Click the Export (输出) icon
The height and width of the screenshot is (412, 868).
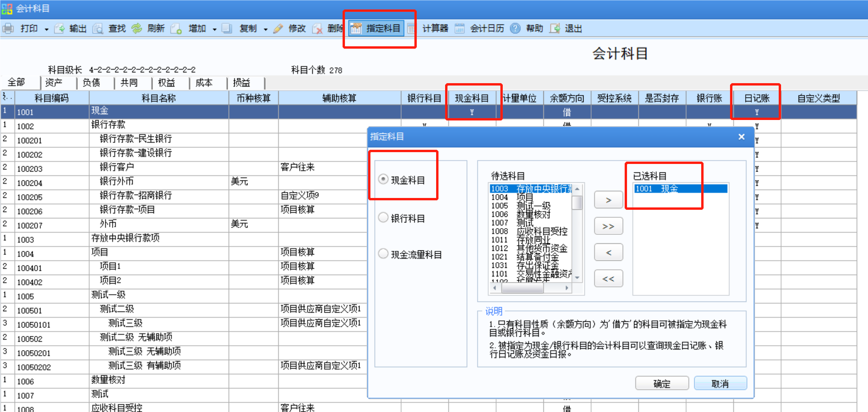coord(60,28)
